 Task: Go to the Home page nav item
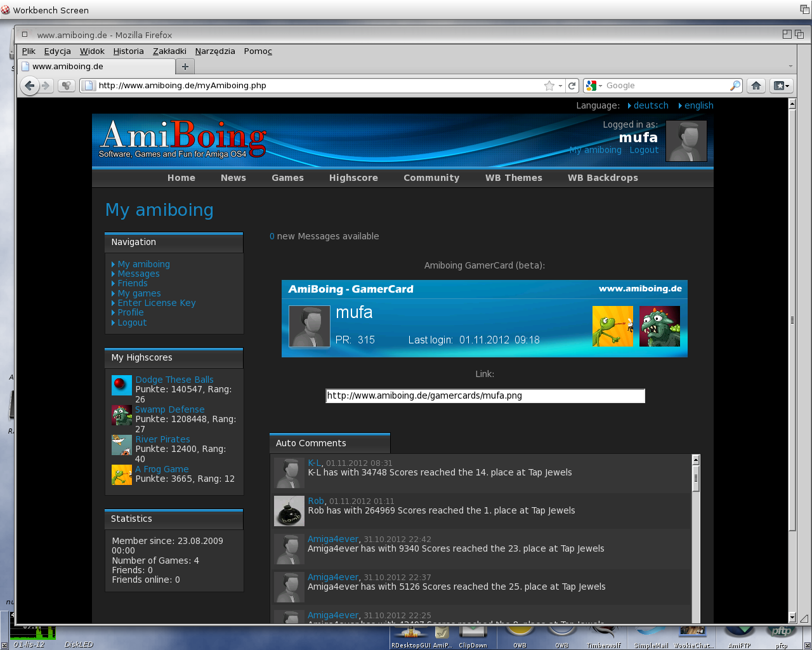pyautogui.click(x=181, y=178)
